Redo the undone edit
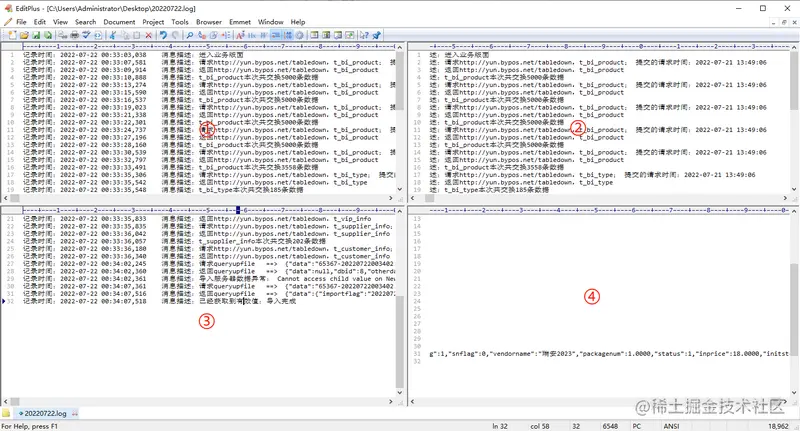The height and width of the screenshot is (431, 800). click(x=175, y=35)
